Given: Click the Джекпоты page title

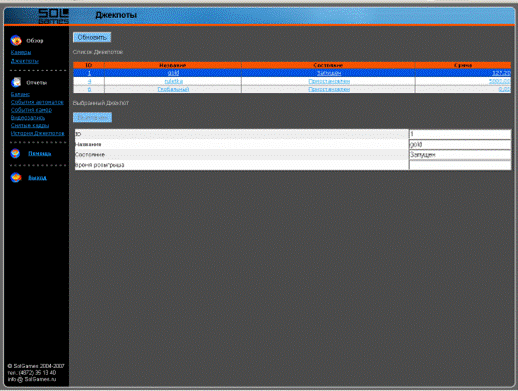Looking at the screenshot, I should tap(116, 15).
